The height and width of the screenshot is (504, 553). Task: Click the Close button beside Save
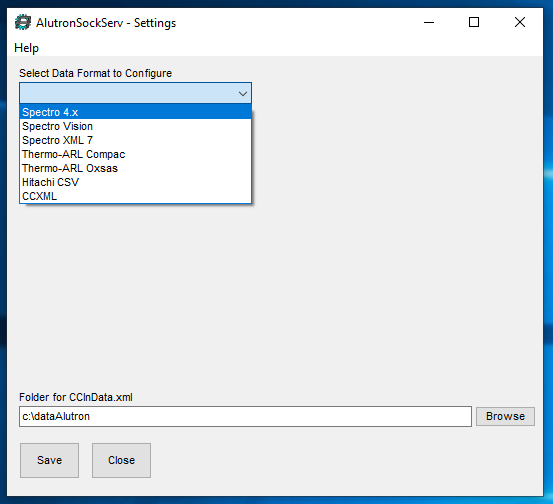click(x=121, y=460)
